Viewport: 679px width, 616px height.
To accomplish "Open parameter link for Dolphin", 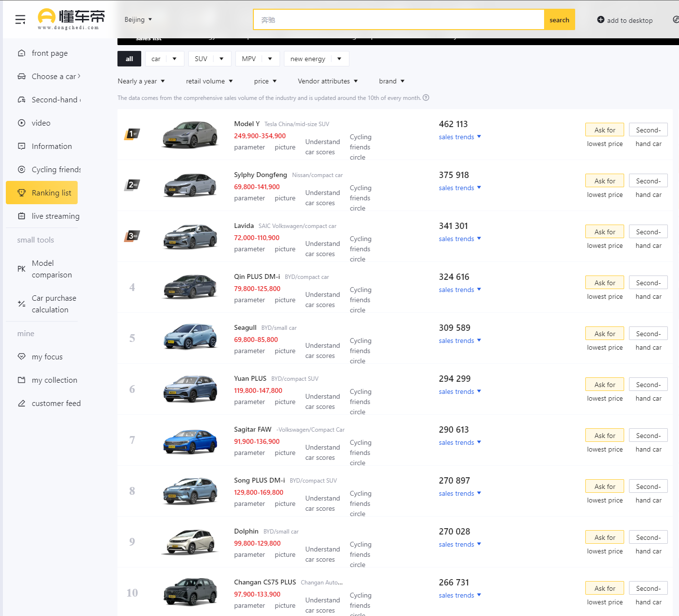I will point(249,554).
